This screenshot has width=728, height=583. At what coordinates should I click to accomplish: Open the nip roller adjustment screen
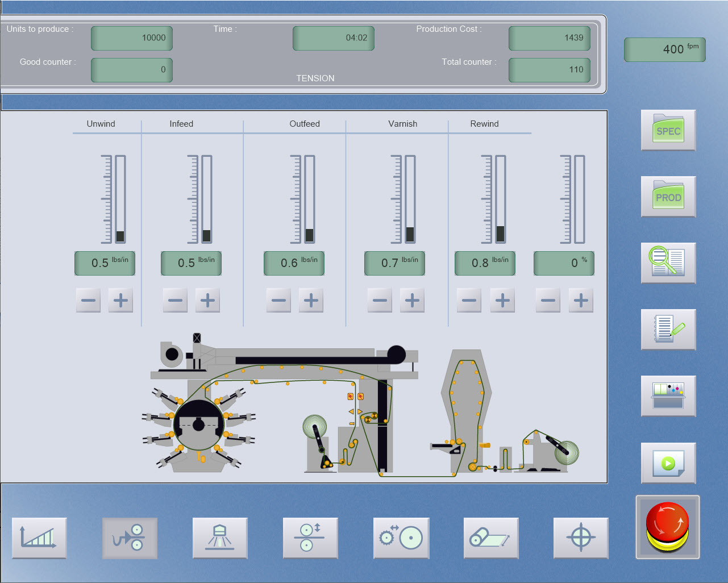tap(310, 538)
